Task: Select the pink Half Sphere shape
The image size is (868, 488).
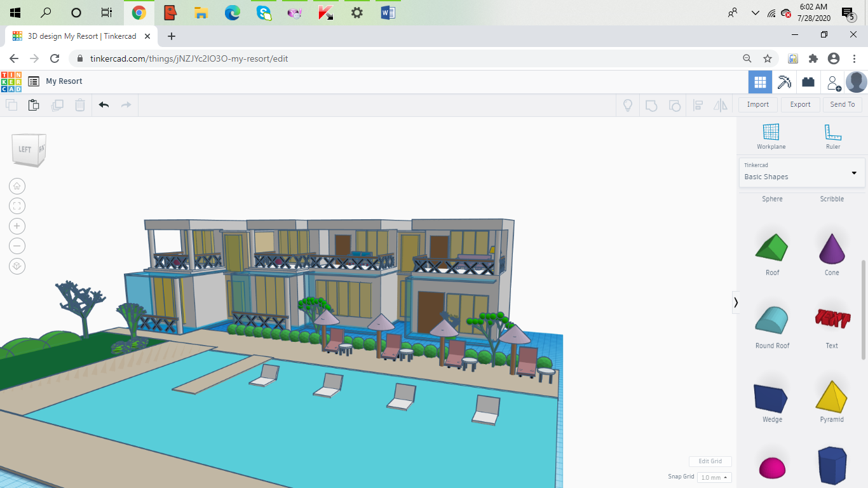Action: pyautogui.click(x=772, y=469)
